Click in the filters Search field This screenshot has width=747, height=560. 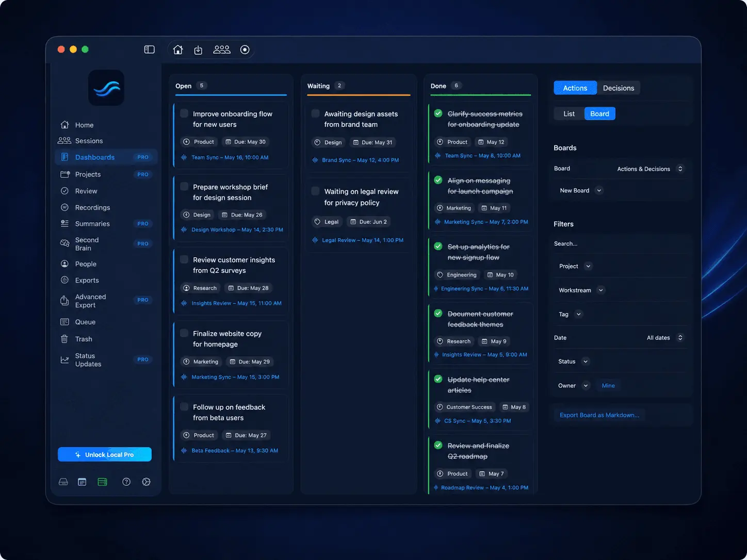[620, 244]
